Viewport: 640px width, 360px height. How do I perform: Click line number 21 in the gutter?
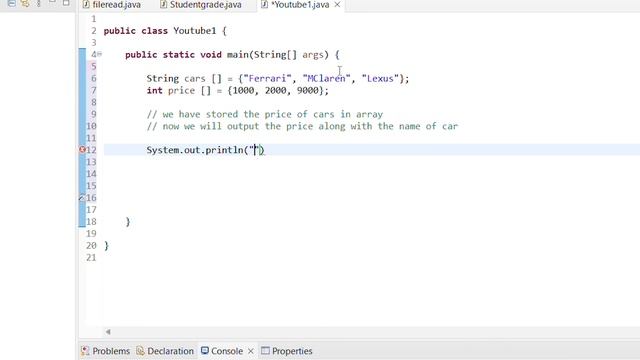[x=91, y=258]
